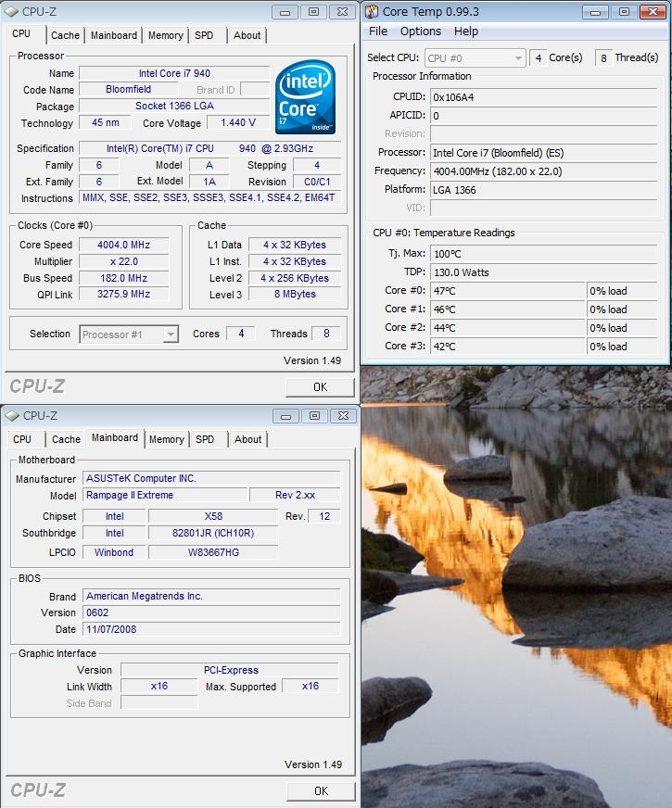
Task: Click the Name field Intel Core i7 940
Action: point(174,73)
